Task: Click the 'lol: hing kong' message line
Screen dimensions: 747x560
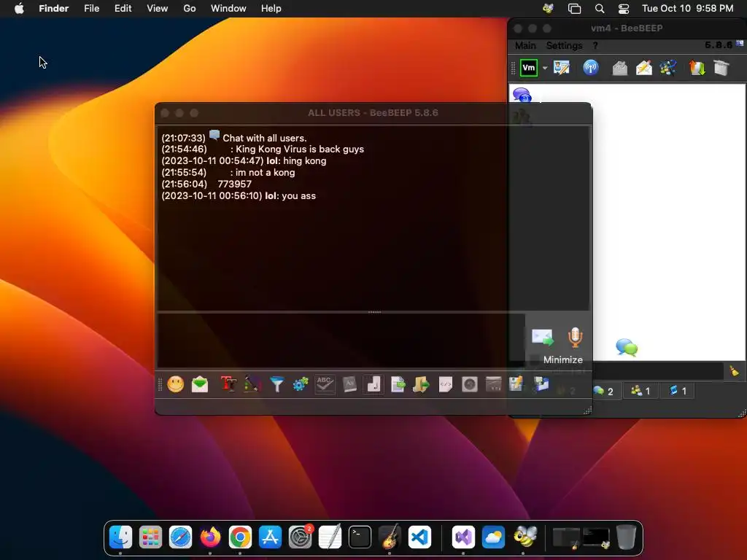Action: click(x=244, y=160)
